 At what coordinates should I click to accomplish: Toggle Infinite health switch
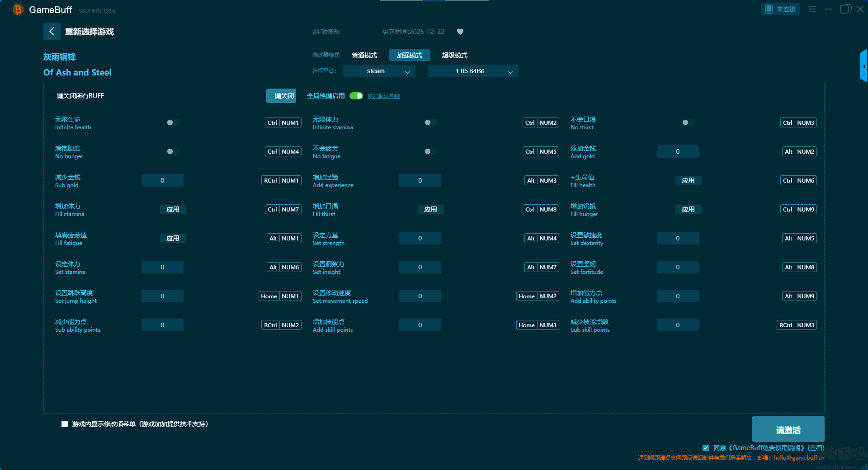173,122
